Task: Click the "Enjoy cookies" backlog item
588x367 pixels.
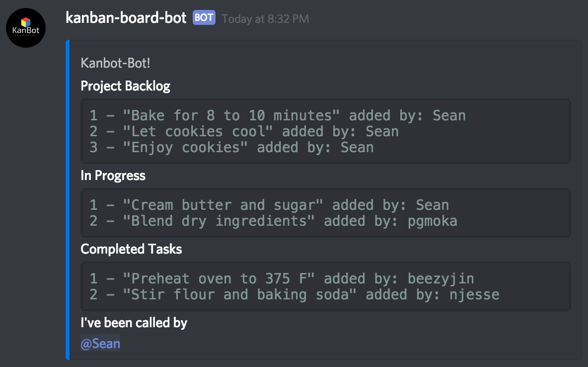Action: pyautogui.click(x=231, y=147)
